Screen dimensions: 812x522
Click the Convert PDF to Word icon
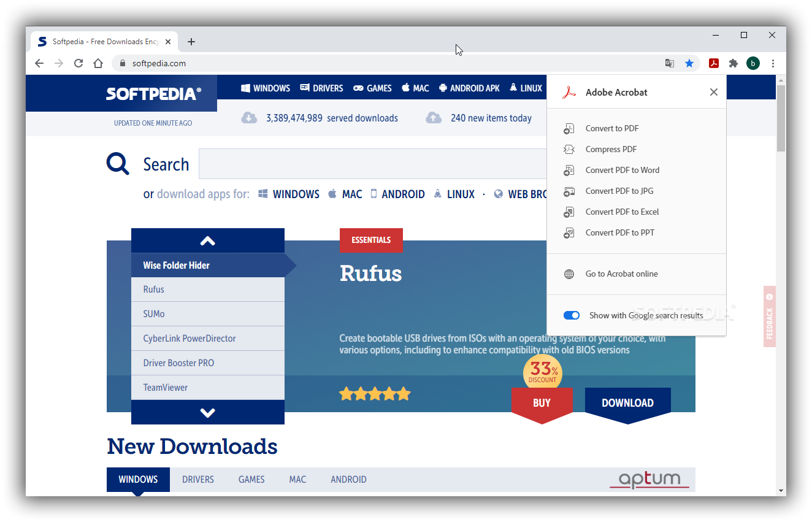(569, 171)
